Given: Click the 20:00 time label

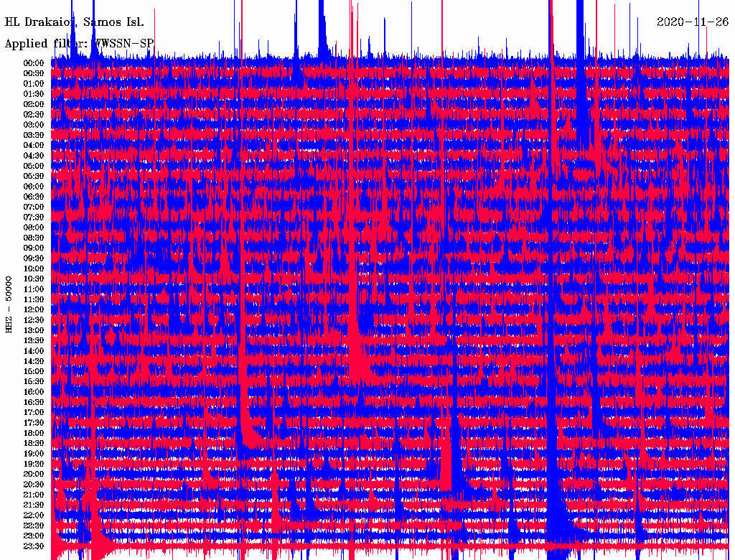Looking at the screenshot, I should click(34, 474).
